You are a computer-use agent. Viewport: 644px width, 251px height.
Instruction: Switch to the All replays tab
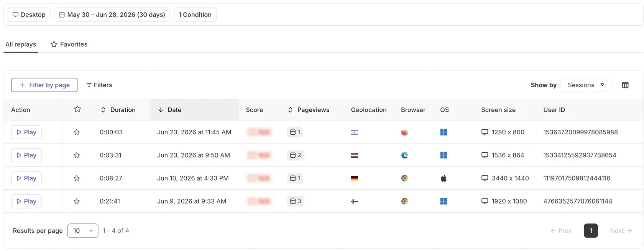point(21,44)
